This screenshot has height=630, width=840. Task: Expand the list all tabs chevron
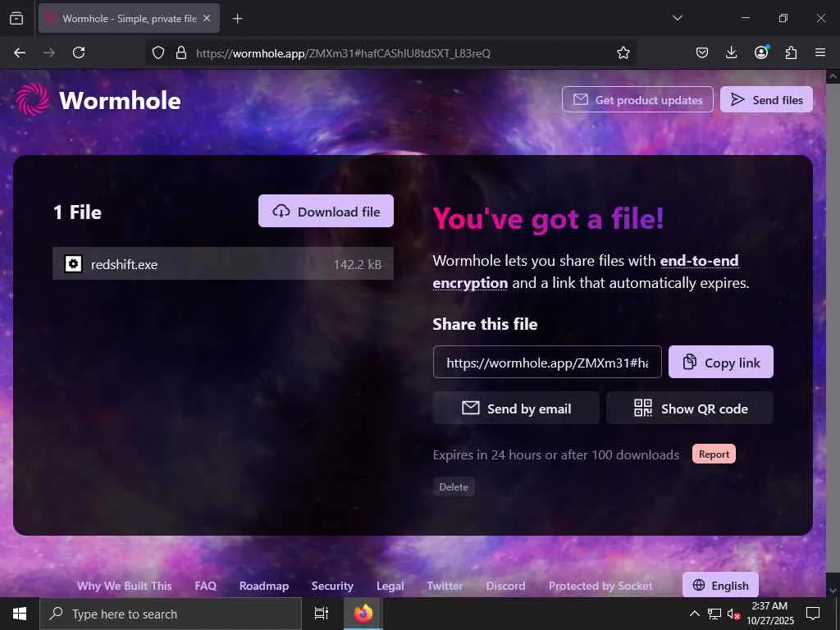point(677,18)
